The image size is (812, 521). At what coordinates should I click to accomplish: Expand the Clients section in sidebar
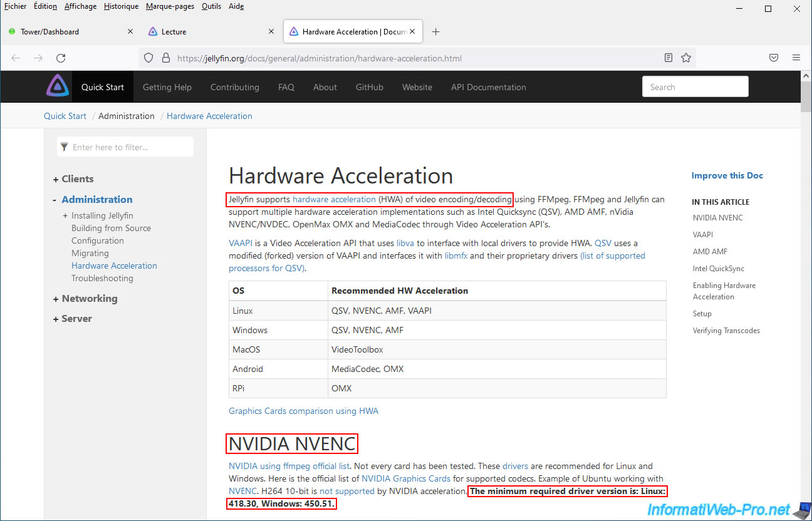click(56, 179)
